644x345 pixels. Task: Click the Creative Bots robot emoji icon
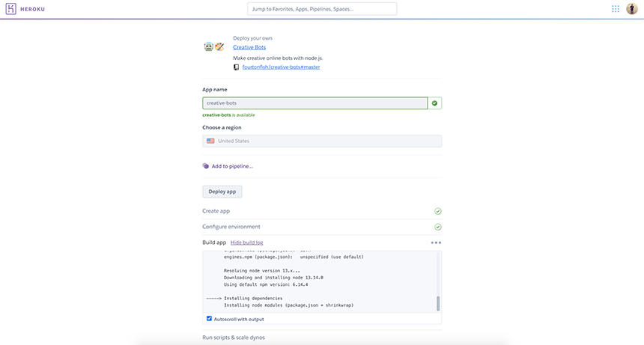(x=209, y=46)
